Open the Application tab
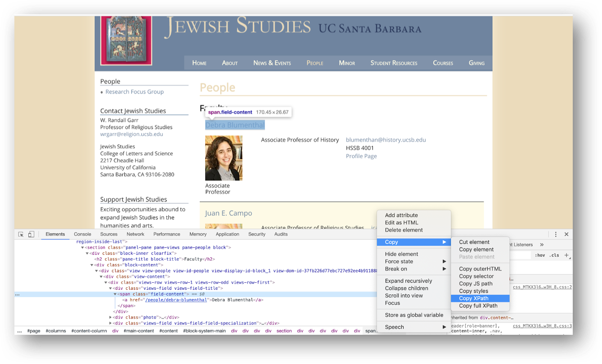 227,234
